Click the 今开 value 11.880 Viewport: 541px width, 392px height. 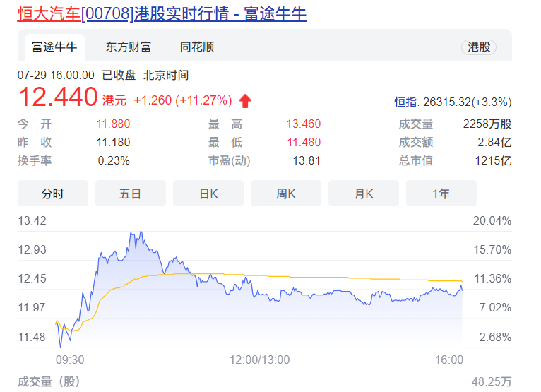pos(113,124)
